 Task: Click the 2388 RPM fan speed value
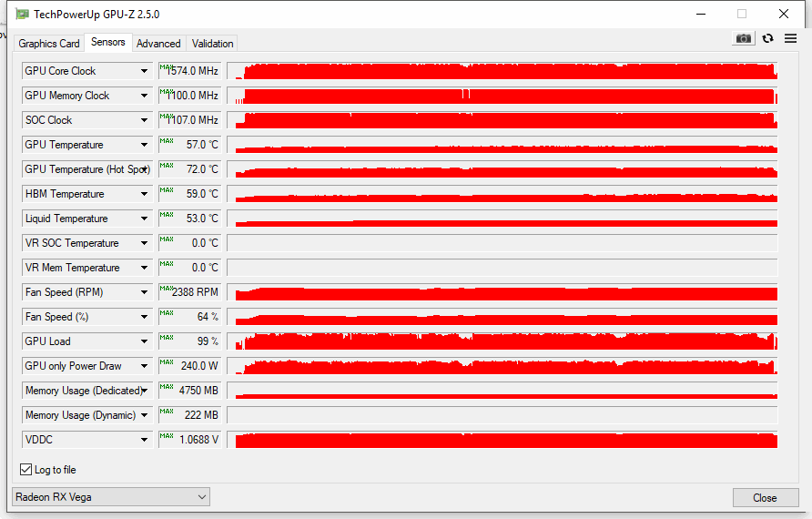pos(190,292)
